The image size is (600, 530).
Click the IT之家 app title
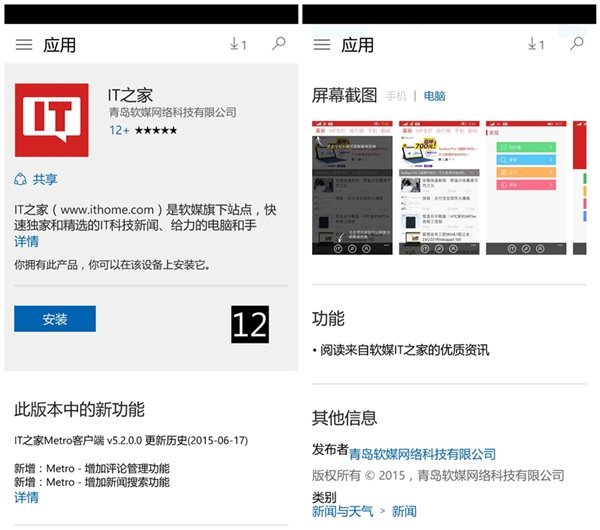click(130, 95)
